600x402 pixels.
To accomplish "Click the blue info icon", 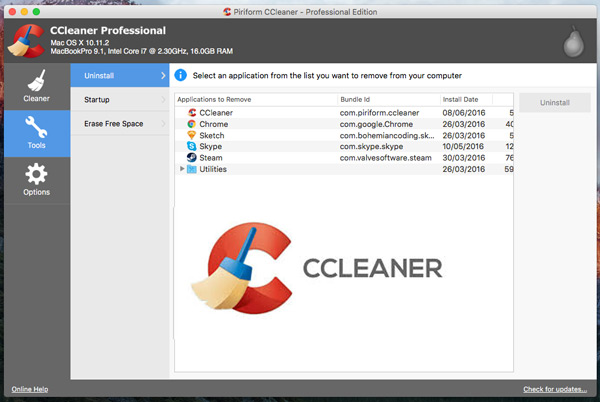I will (181, 75).
